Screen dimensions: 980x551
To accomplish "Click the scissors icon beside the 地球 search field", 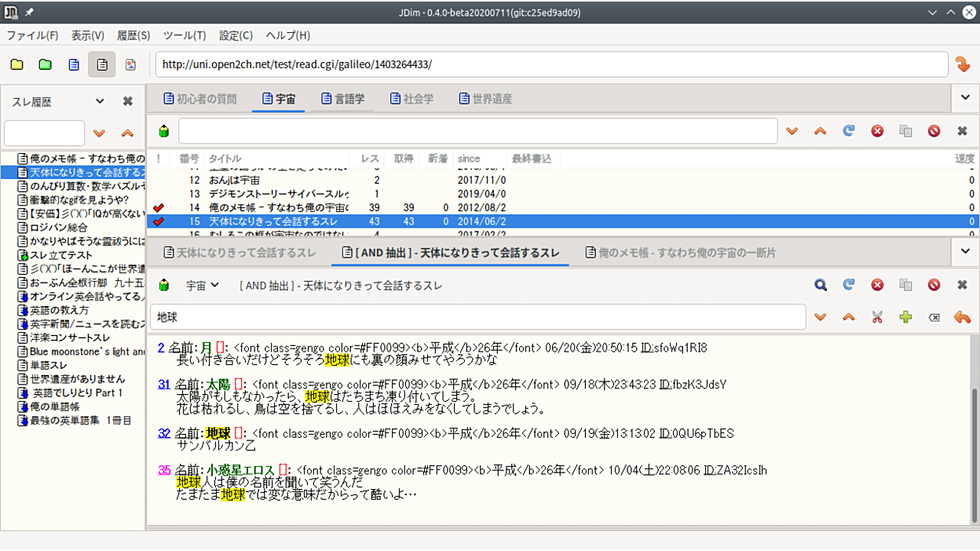I will (x=877, y=317).
